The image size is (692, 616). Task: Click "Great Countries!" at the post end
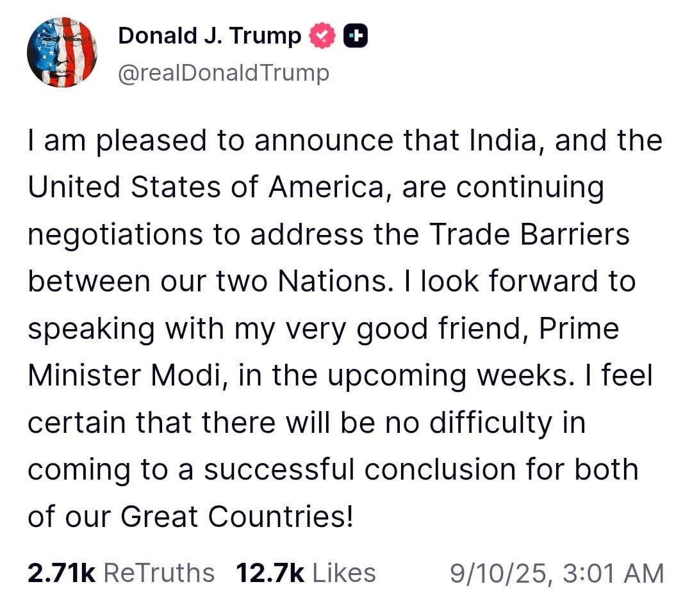236,517
